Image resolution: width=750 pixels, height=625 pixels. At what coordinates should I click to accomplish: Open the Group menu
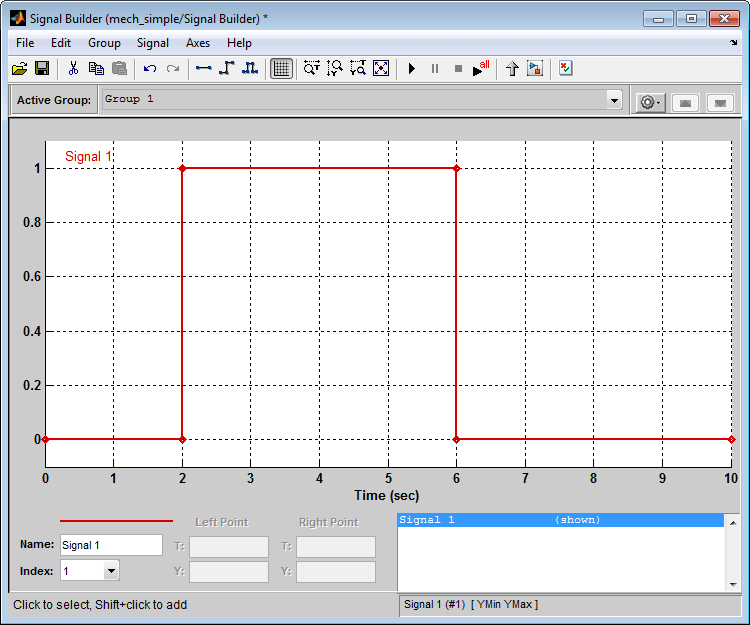(104, 43)
